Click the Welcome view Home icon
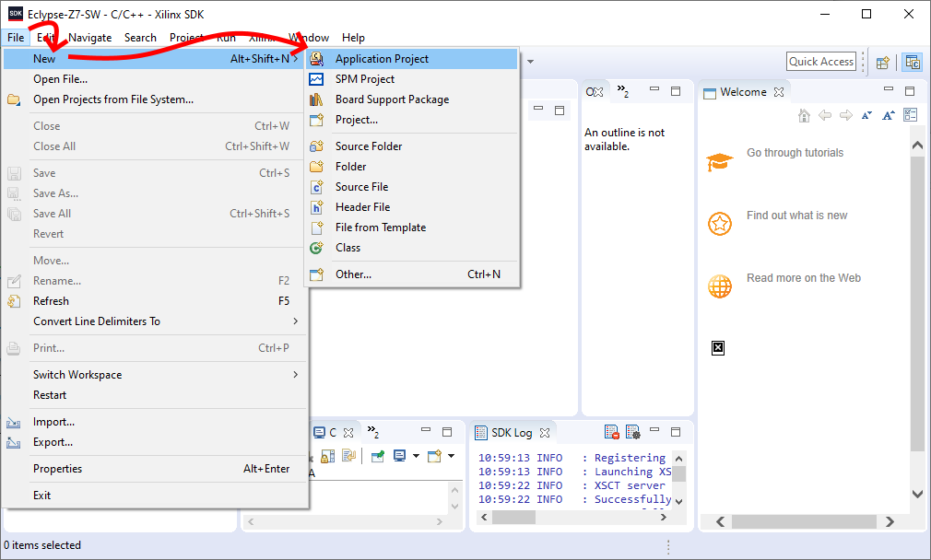This screenshot has width=931, height=560. pos(804,115)
